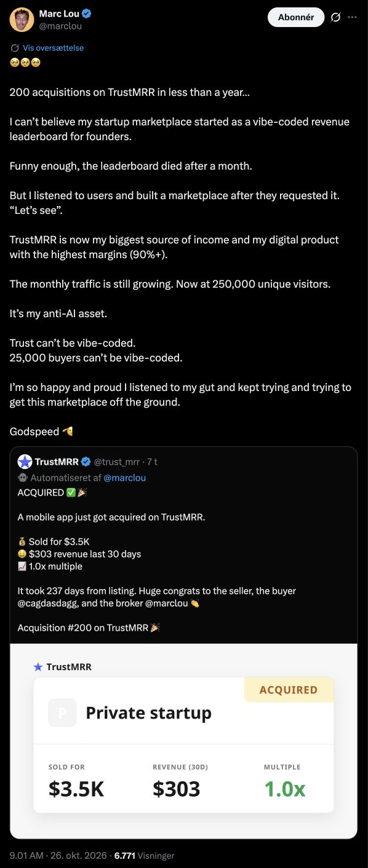Image resolution: width=368 pixels, height=868 pixels.
Task: Open Marc Lou's profile avatar
Action: 22,20
